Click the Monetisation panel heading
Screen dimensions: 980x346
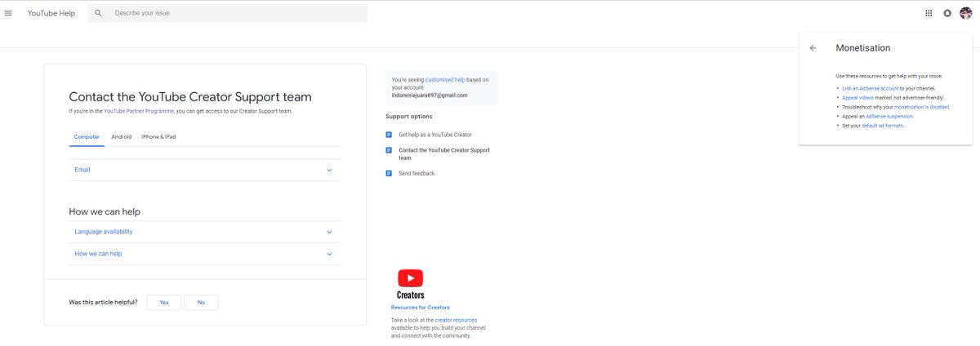tap(863, 48)
